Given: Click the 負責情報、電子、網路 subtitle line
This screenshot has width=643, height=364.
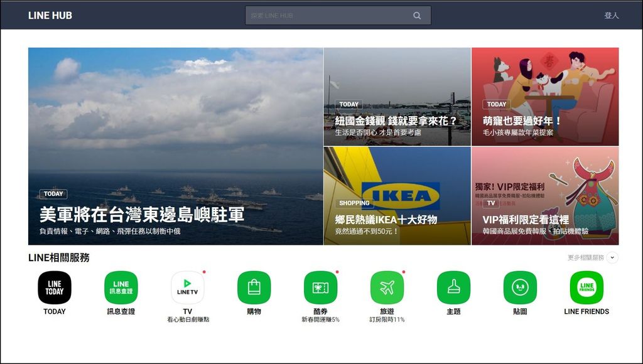Looking at the screenshot, I should coord(110,231).
